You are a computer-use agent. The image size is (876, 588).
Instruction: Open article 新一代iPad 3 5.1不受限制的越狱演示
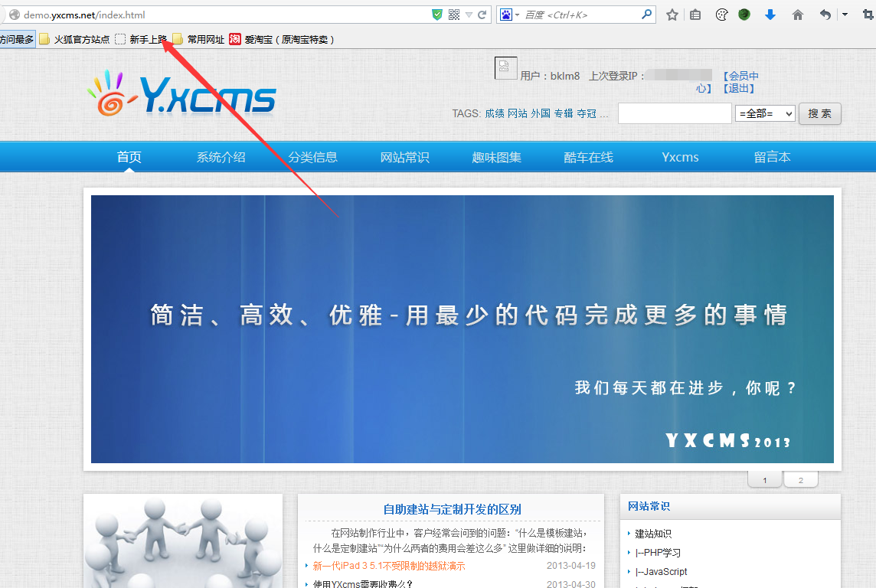389,566
